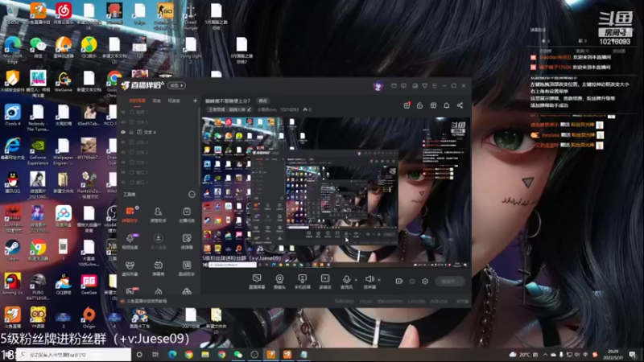Switch to the second scene tab

tap(156, 101)
